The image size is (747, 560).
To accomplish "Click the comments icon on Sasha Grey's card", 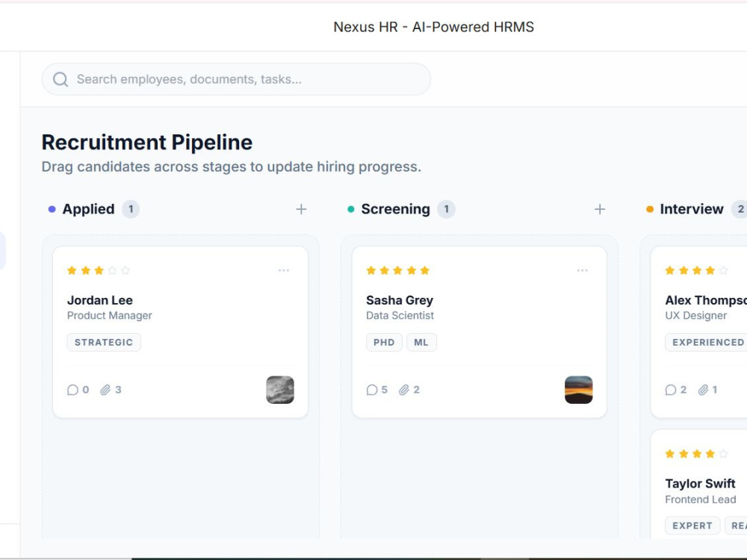I will tap(371, 390).
